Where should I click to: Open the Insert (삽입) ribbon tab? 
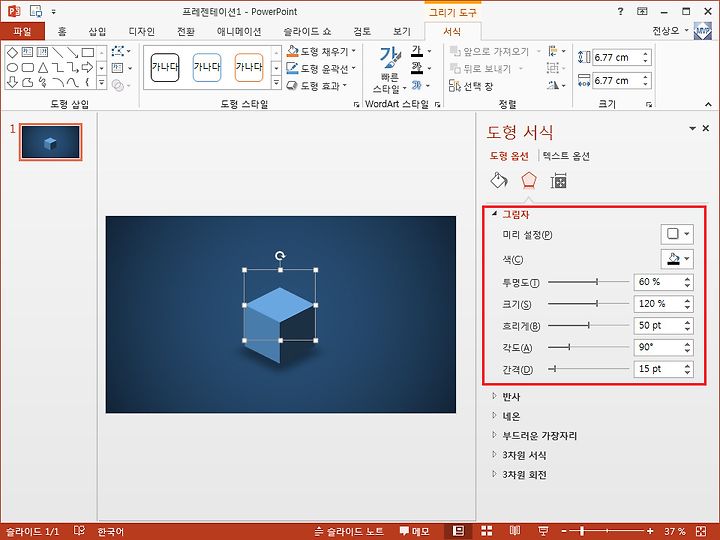coord(97,31)
